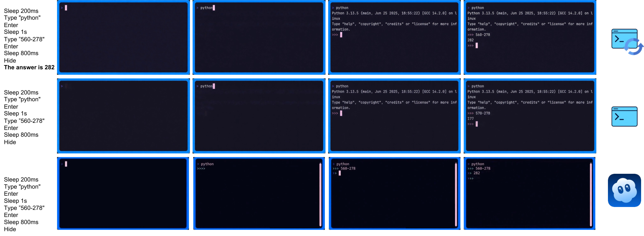Select the bold "The answer is 282" text
Viewport: 644px width, 236px height.
(x=29, y=67)
